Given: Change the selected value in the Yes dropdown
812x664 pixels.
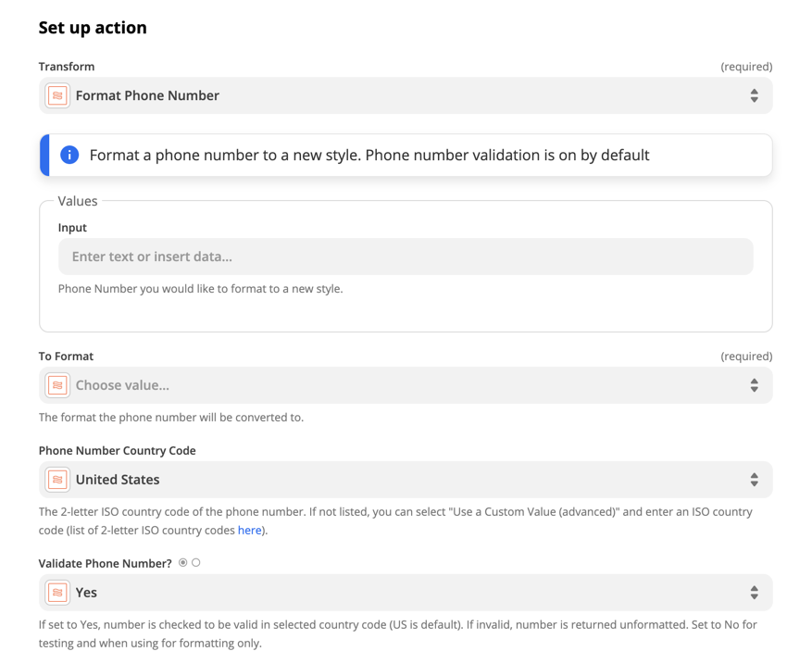Looking at the screenshot, I should [x=406, y=592].
